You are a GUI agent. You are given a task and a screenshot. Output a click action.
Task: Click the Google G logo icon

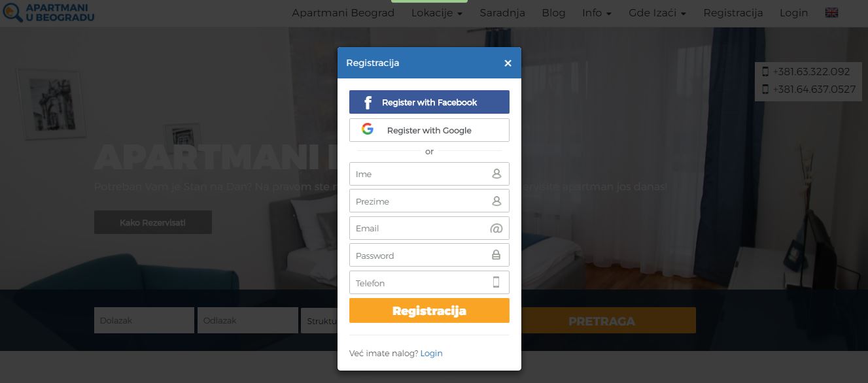pos(368,129)
